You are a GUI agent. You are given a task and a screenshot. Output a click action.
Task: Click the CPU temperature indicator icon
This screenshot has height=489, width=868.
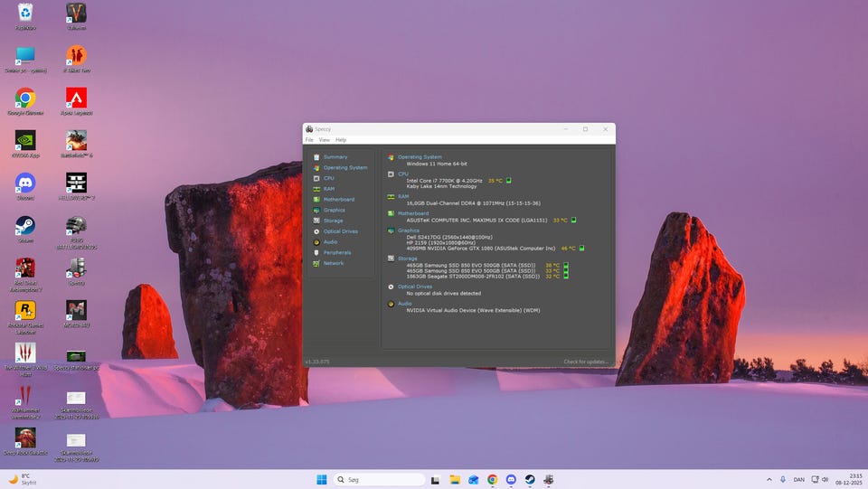point(508,181)
